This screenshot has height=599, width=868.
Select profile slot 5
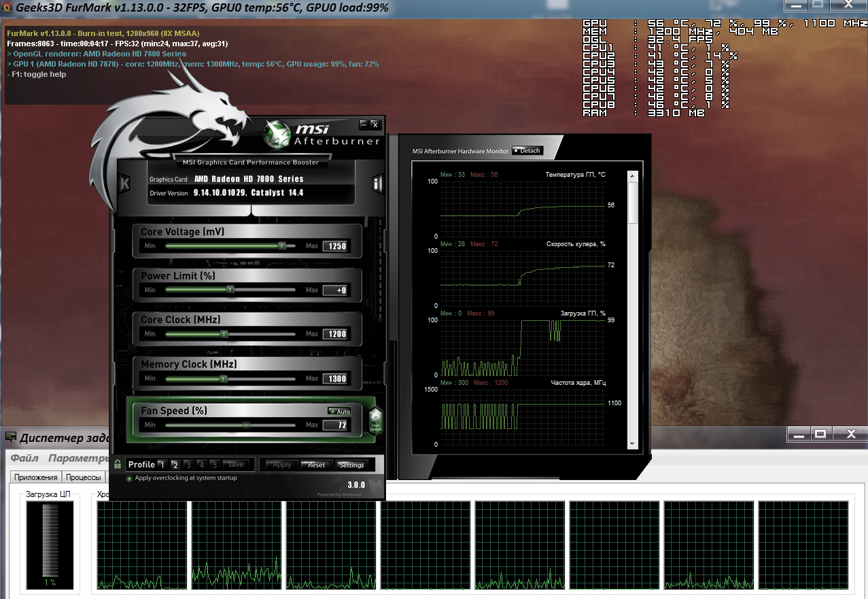point(214,464)
